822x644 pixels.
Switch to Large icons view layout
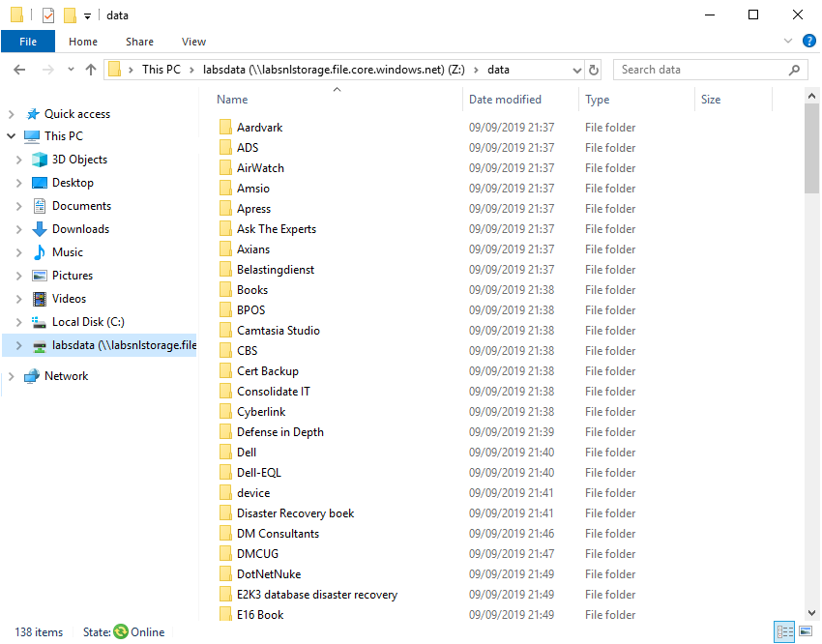(805, 632)
